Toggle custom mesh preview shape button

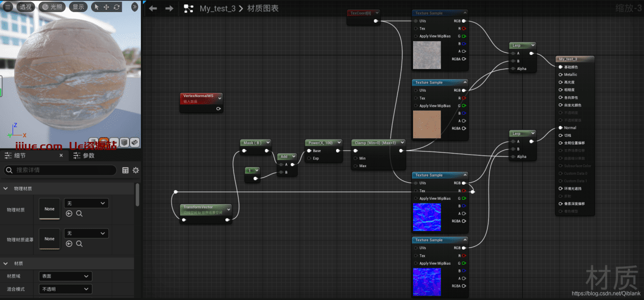tap(134, 142)
